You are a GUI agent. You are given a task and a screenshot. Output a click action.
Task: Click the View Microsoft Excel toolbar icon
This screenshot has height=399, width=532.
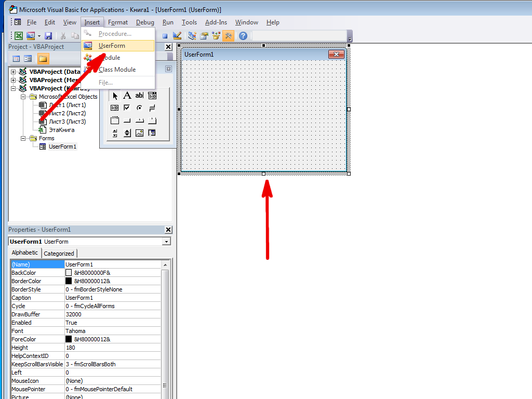point(19,36)
